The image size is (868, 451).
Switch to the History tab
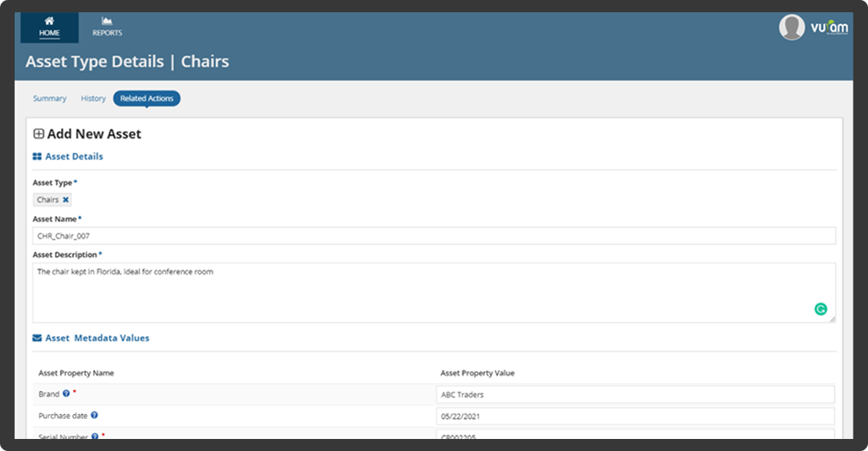coord(93,98)
